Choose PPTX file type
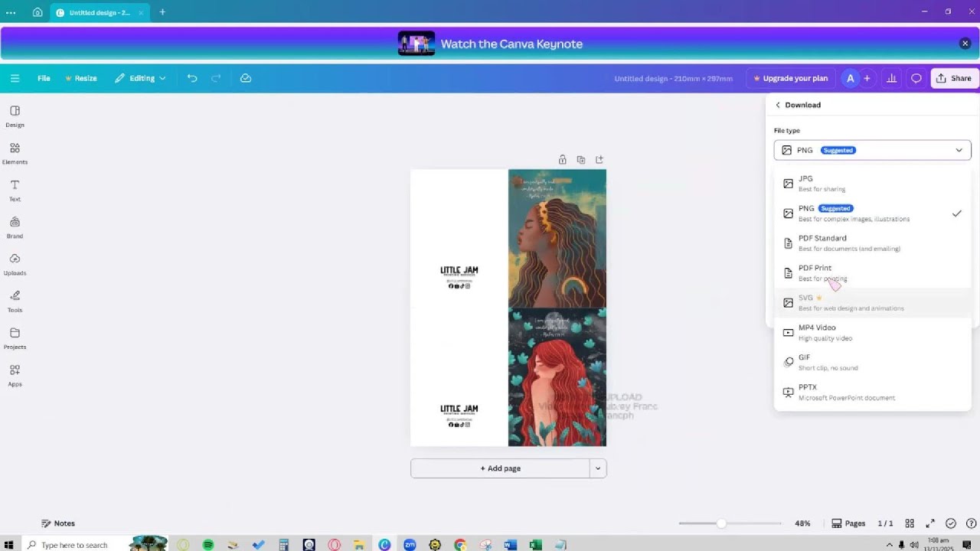This screenshot has height=551, width=980. click(x=872, y=393)
